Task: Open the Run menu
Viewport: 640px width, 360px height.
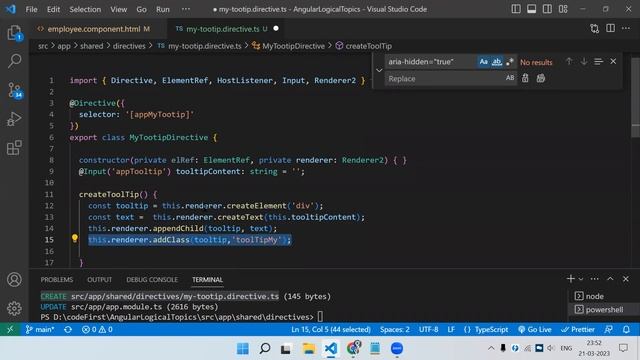Action: coord(162,9)
